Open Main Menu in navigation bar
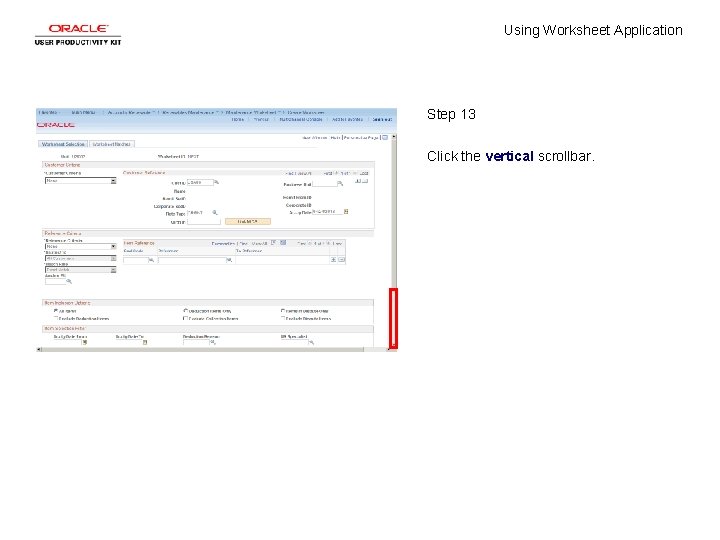Viewport: 720px width, 540px height. tap(84, 112)
